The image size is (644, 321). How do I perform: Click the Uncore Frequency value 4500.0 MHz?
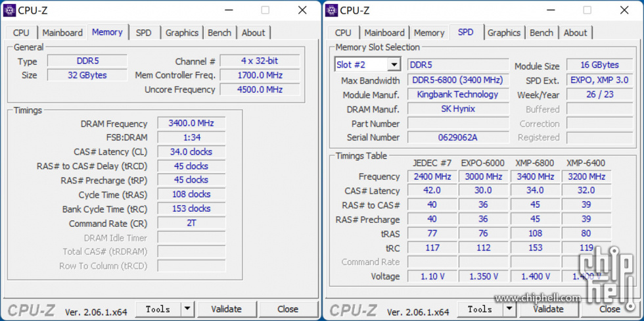coord(260,89)
